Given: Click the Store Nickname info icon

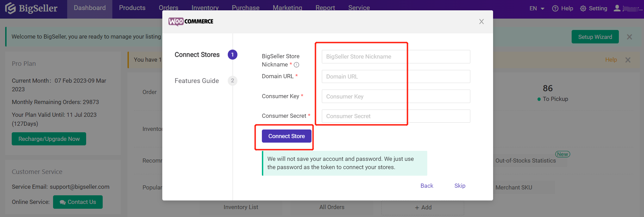Looking at the screenshot, I should 296,65.
